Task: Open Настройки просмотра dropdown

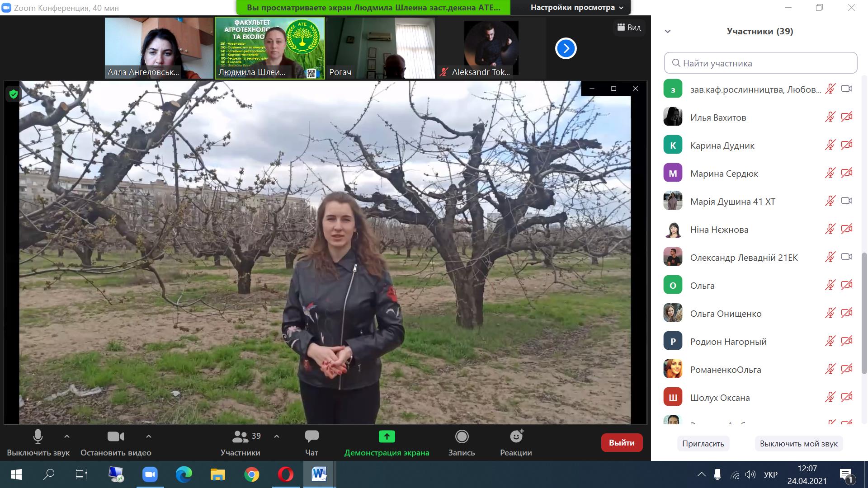Action: (577, 7)
